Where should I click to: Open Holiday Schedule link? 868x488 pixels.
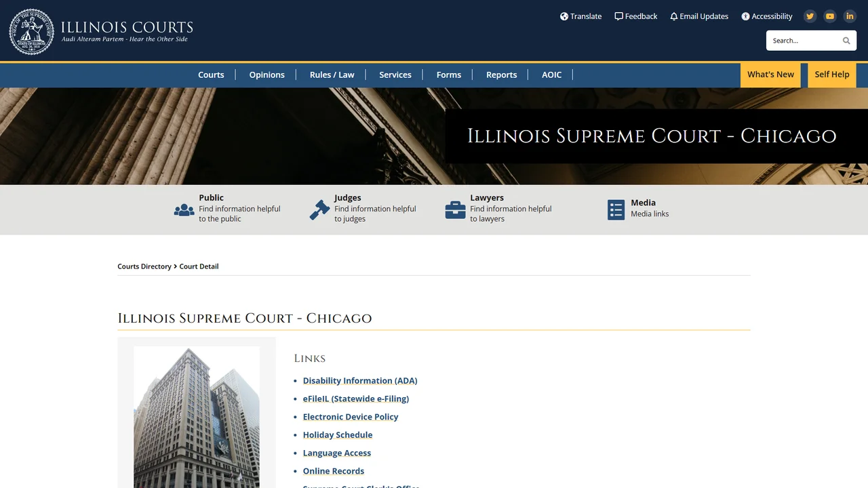[x=338, y=435]
